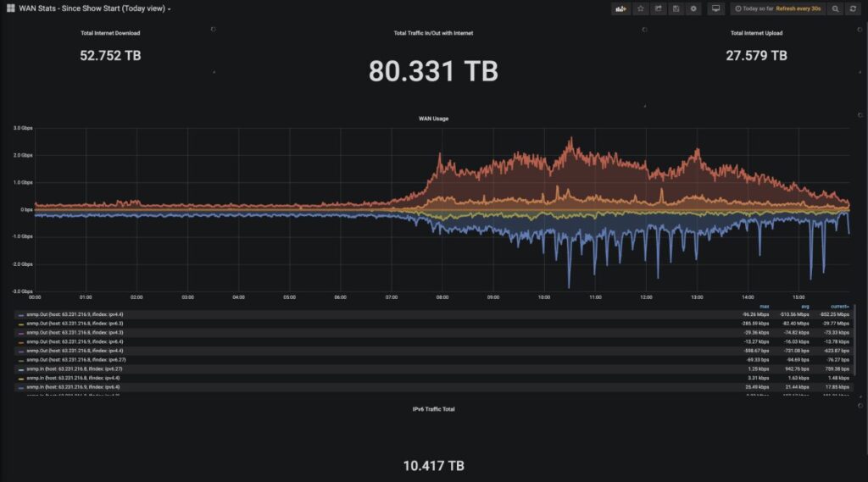The width and height of the screenshot is (868, 482).
Task: Click the Share dashboard icon
Action: click(x=658, y=8)
